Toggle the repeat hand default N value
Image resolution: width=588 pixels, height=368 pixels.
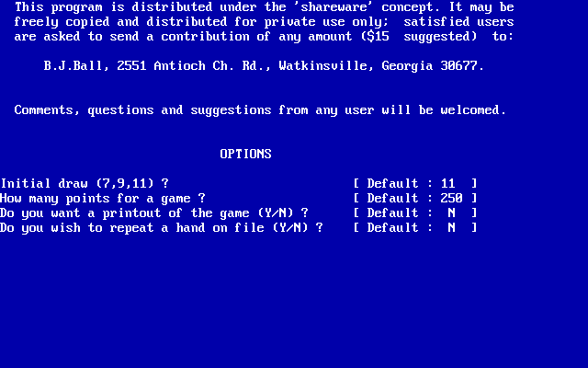(x=451, y=227)
